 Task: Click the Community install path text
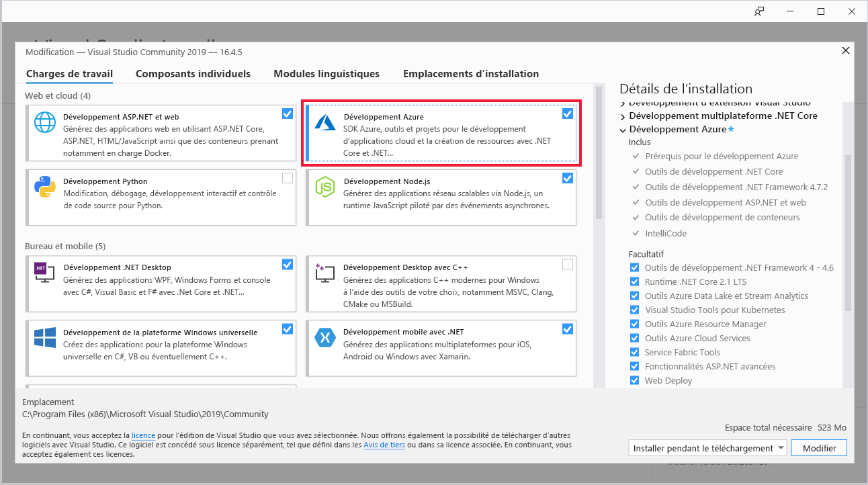(145, 414)
